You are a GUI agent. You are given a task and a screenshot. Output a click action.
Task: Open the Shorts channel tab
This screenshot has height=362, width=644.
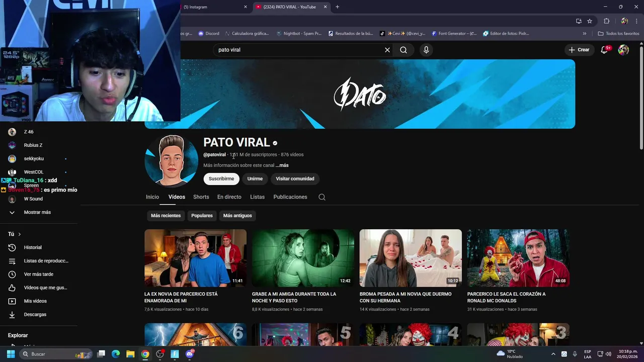coord(201,197)
